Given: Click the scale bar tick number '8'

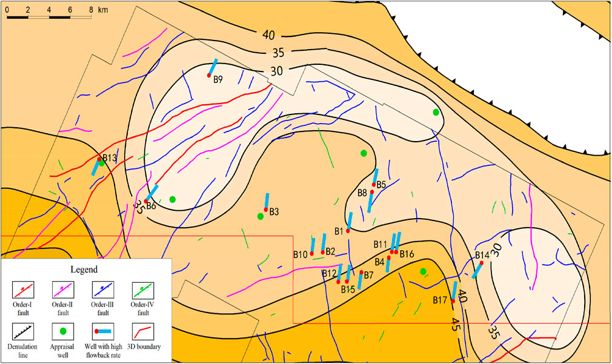Looking at the screenshot, I should pos(91,10).
